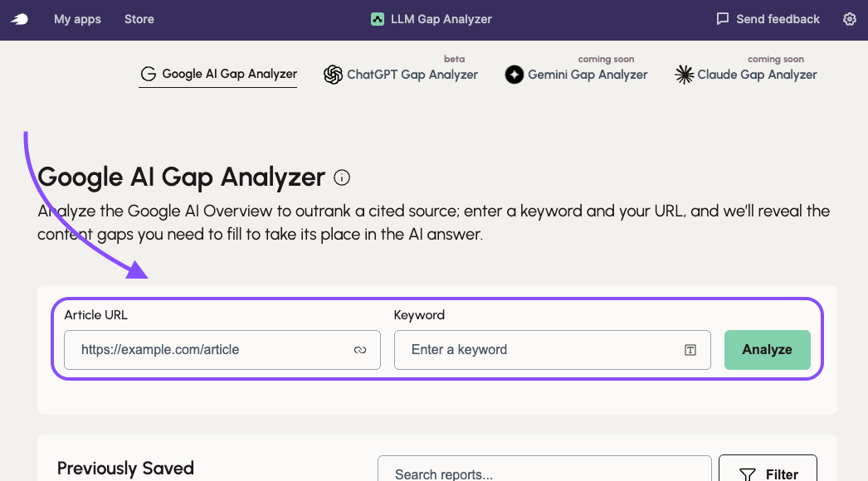Click the 'T' text icon in the Keyword field
The width and height of the screenshot is (868, 481).
(x=690, y=350)
